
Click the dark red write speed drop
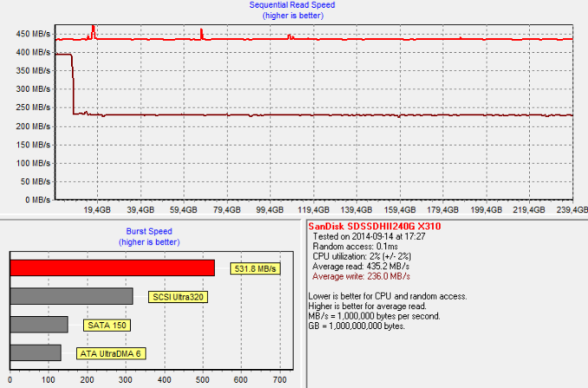[x=73, y=84]
